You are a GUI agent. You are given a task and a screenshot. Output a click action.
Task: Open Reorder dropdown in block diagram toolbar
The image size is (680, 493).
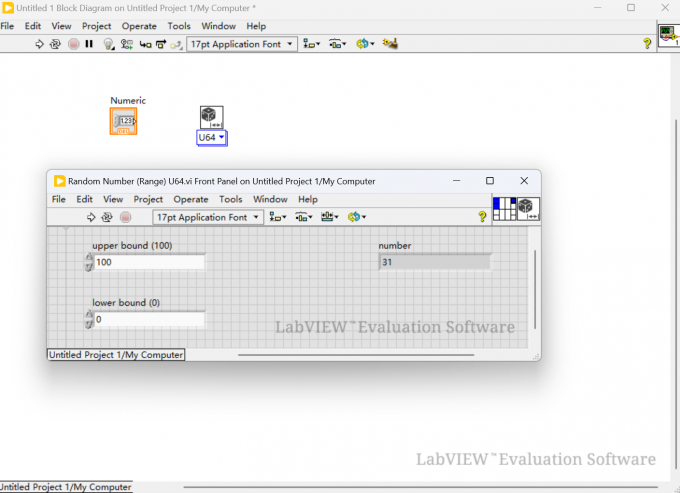click(x=365, y=44)
